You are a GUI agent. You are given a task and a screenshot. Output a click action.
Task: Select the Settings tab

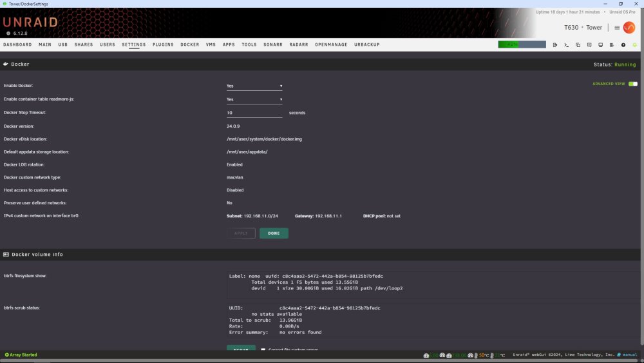coord(134,44)
